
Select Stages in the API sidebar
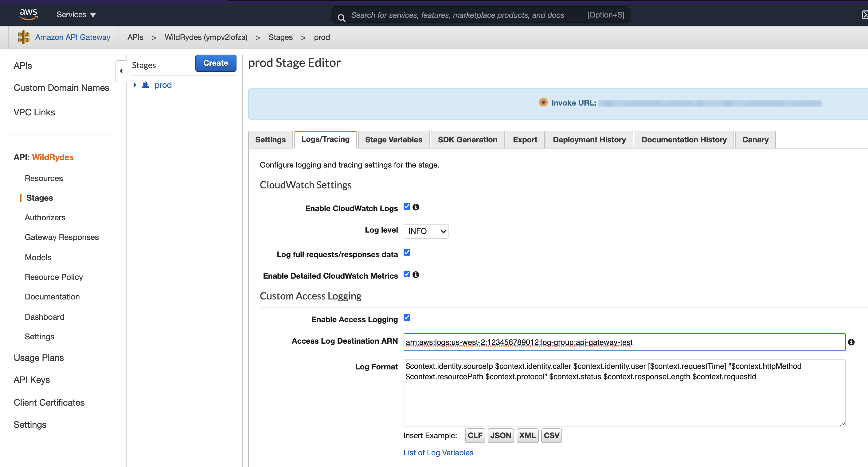click(39, 198)
